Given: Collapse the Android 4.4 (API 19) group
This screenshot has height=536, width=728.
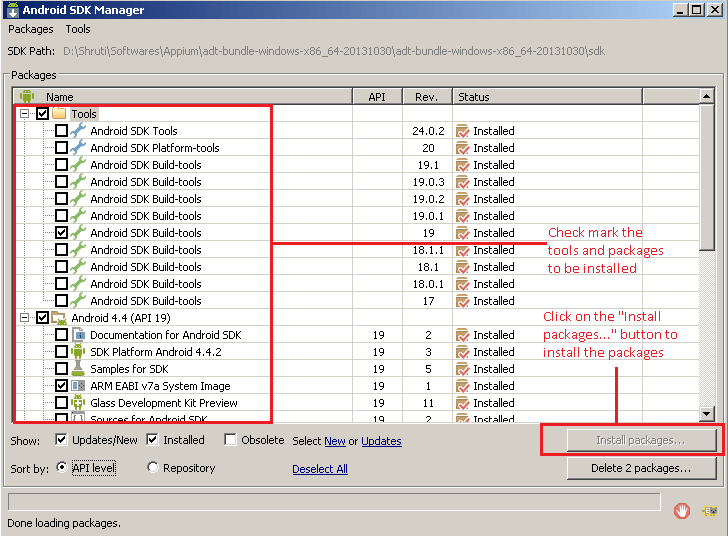Looking at the screenshot, I should (x=25, y=318).
